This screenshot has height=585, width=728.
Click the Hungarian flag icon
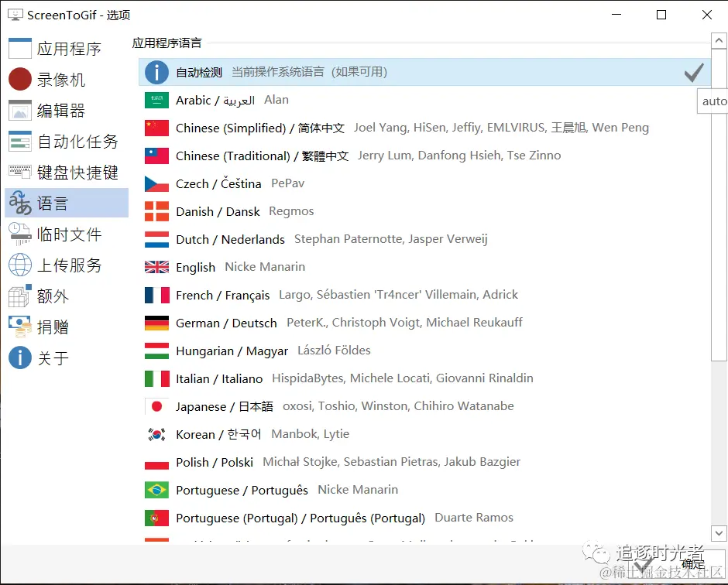156,351
